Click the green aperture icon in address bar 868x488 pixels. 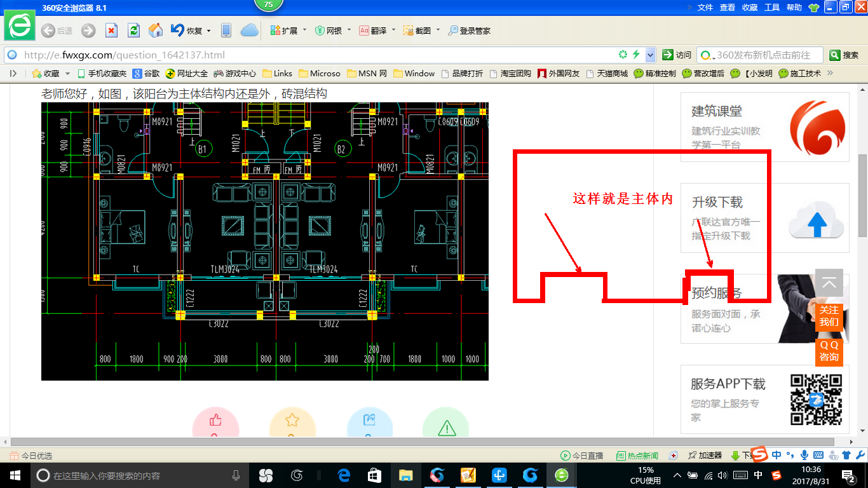(x=623, y=55)
